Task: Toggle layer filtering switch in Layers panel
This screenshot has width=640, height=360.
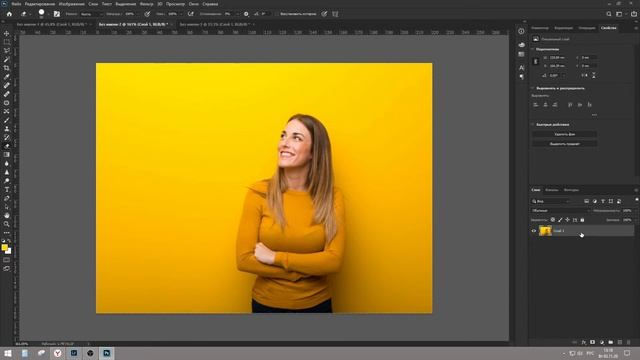Action: tap(636, 200)
